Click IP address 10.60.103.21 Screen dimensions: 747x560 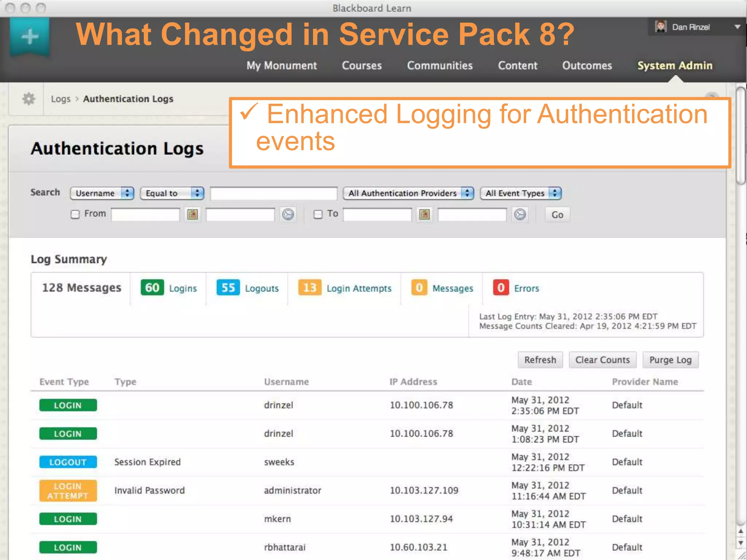pos(418,547)
